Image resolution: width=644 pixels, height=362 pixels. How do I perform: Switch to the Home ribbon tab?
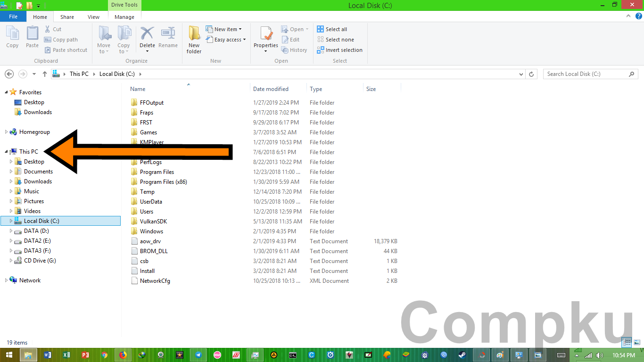click(40, 17)
